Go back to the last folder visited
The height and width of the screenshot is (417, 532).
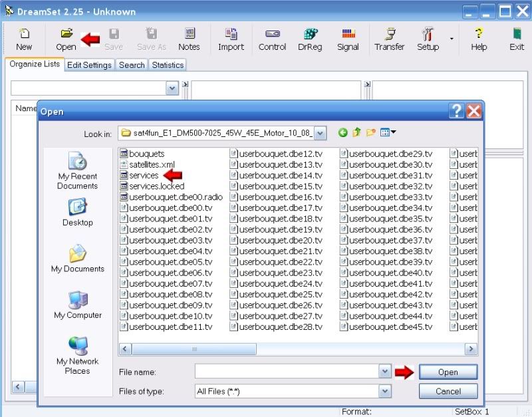tap(342, 132)
